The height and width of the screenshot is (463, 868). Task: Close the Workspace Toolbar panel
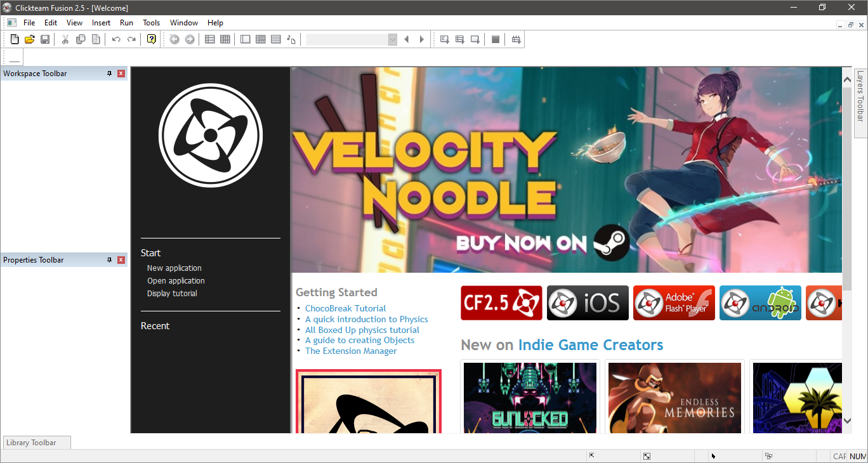click(x=121, y=74)
